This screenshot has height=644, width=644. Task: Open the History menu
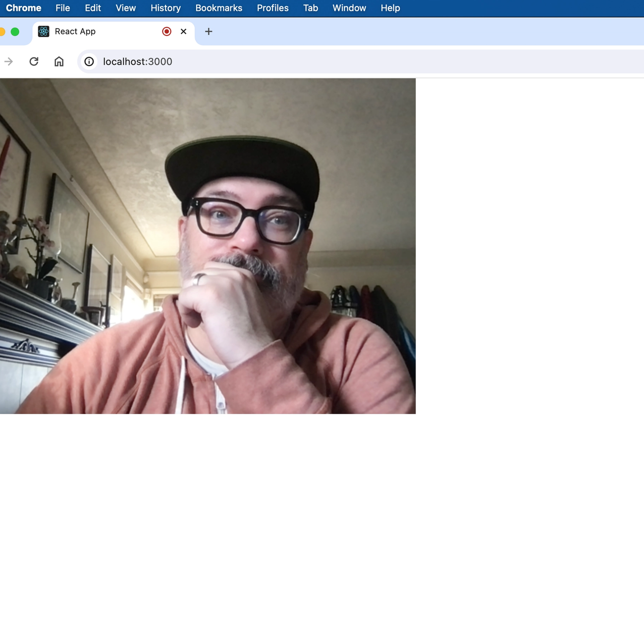[165, 8]
